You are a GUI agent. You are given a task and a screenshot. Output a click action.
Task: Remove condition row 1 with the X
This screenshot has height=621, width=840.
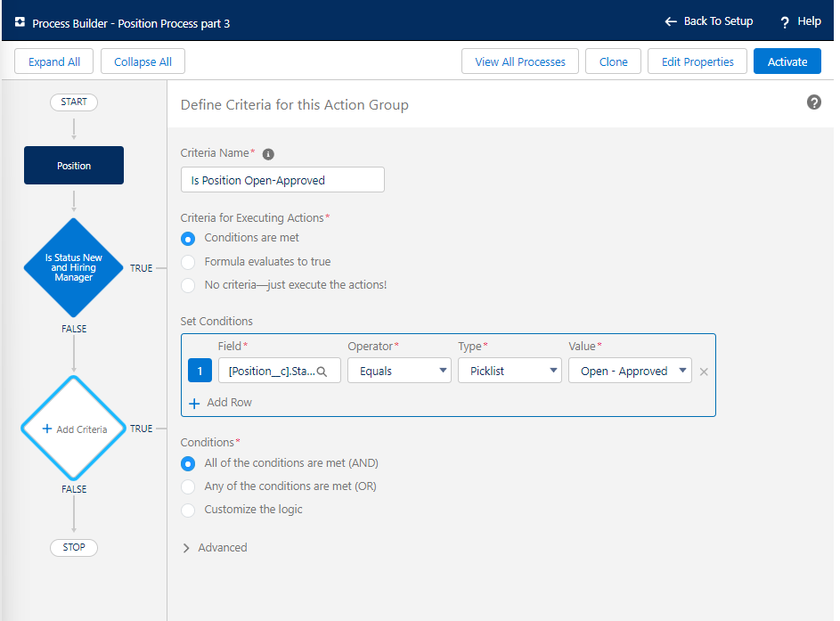click(704, 372)
